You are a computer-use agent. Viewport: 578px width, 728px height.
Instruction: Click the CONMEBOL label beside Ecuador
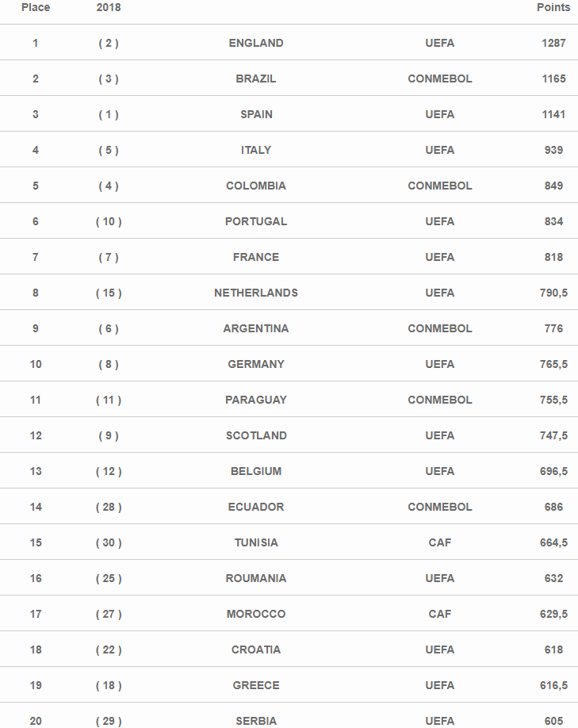[440, 507]
